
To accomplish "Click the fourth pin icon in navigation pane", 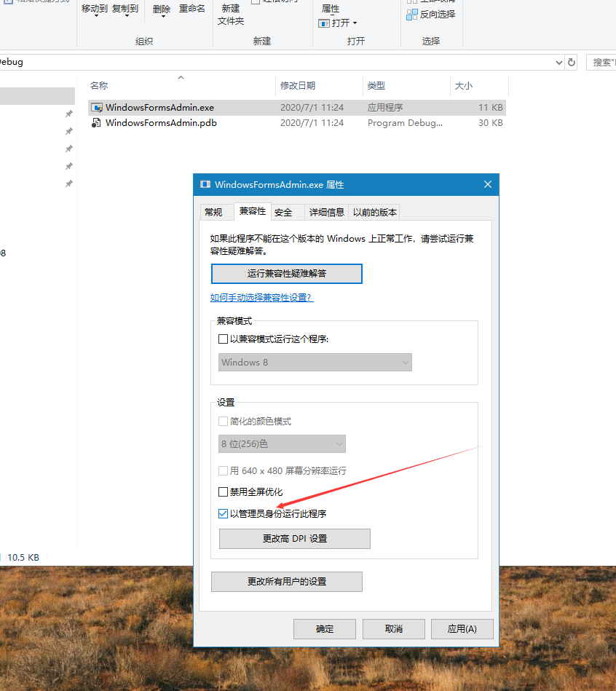I will tap(68, 166).
